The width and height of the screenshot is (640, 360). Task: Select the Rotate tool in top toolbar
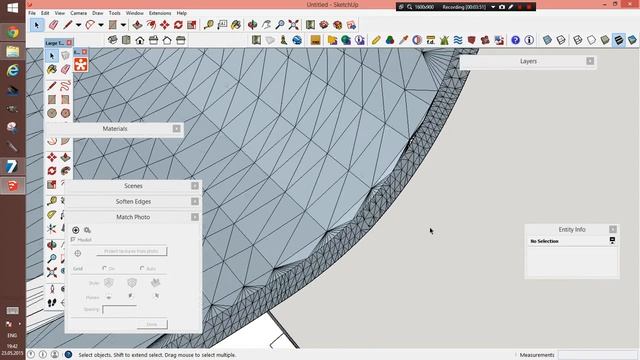[x=178, y=25]
